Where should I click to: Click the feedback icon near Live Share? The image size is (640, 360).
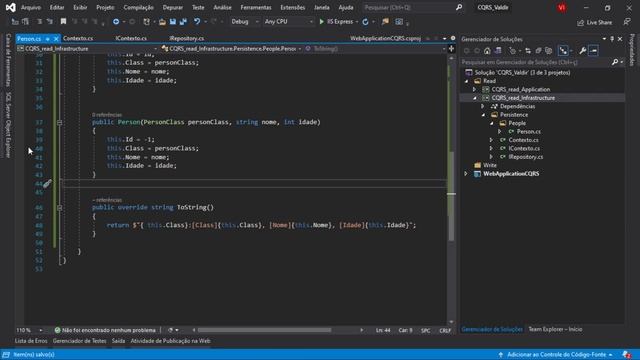coord(627,22)
